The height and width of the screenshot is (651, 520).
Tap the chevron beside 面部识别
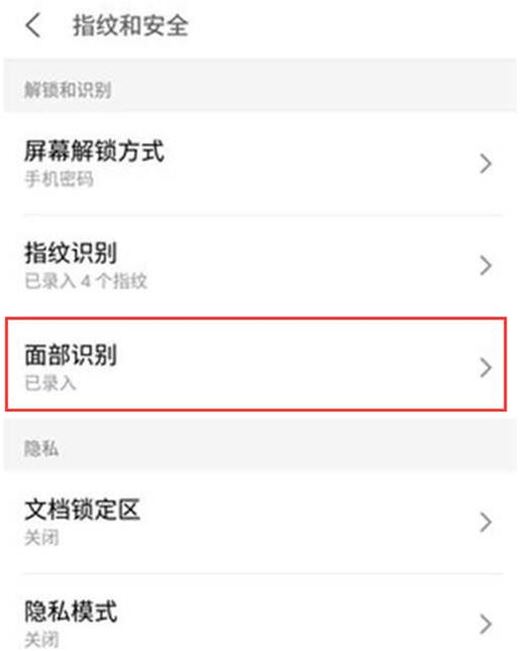coord(486,367)
